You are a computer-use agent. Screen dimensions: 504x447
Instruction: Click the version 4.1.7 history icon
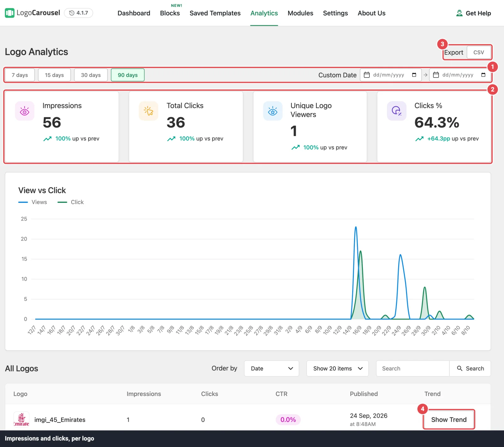pyautogui.click(x=72, y=13)
